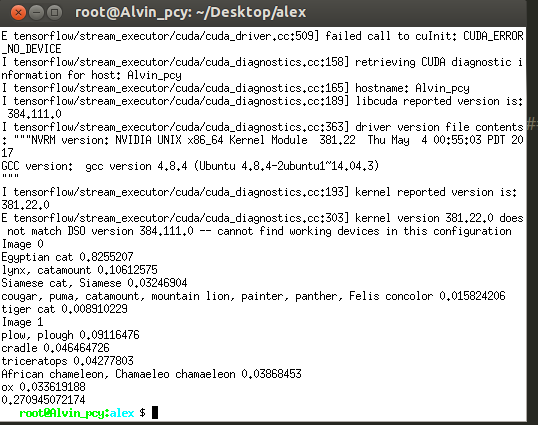Click the Egyptian cat 0.8255207 result line
Image resolution: width=538 pixels, height=425 pixels.
pos(67,257)
